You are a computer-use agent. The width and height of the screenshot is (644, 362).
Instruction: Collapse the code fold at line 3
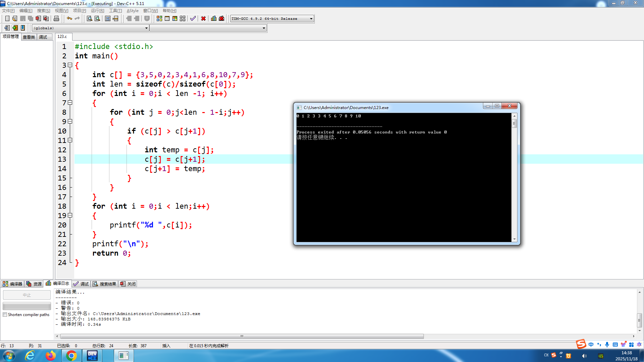70,65
